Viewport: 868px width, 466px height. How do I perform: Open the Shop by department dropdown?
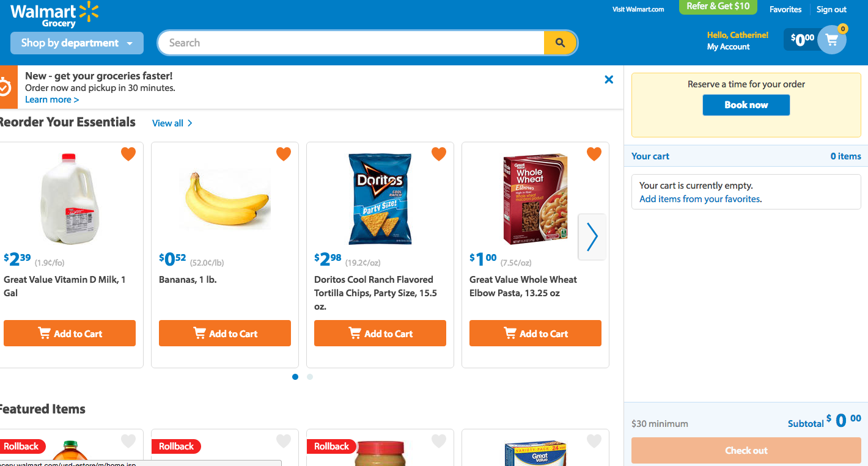click(x=76, y=43)
